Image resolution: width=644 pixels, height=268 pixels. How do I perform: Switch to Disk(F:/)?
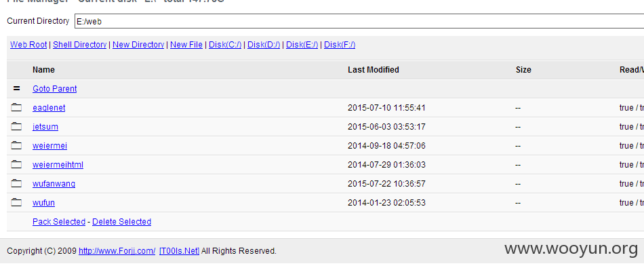(340, 45)
